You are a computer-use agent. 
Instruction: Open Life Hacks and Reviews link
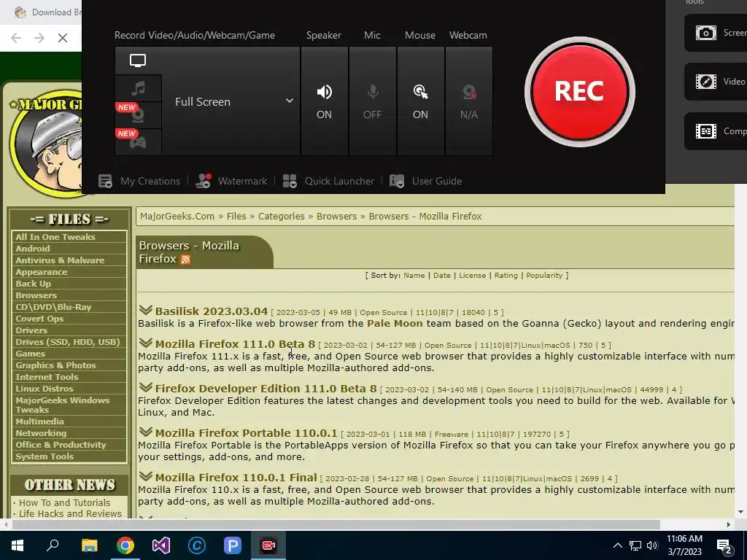click(70, 513)
